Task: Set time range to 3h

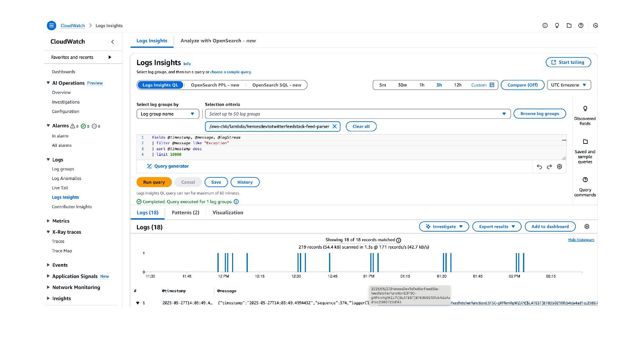Action: click(439, 85)
